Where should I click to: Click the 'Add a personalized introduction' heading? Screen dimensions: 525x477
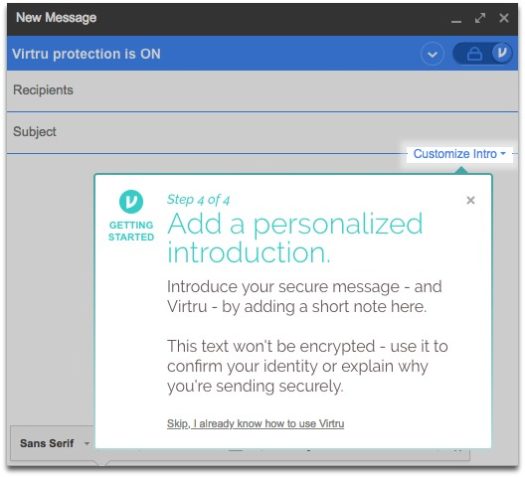point(295,238)
